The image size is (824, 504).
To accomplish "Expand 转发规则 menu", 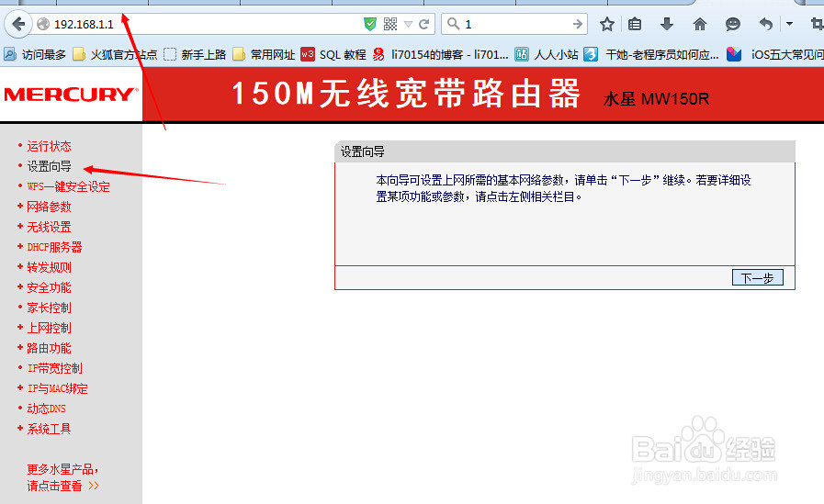I will (49, 267).
